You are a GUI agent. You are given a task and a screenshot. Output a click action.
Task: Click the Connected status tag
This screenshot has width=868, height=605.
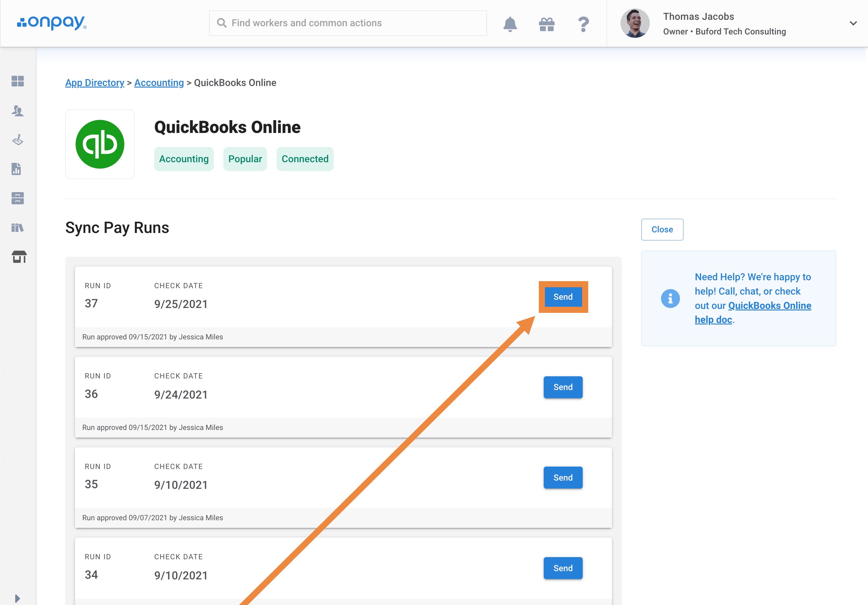coord(305,159)
